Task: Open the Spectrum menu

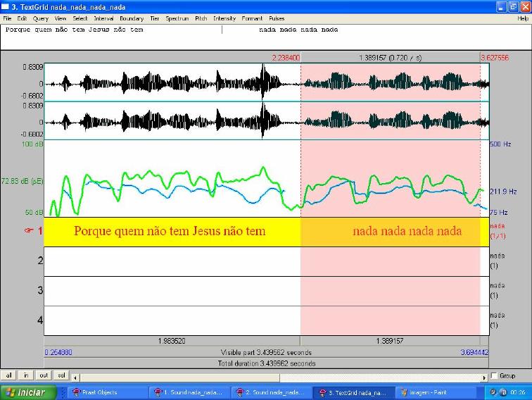Action: point(177,19)
